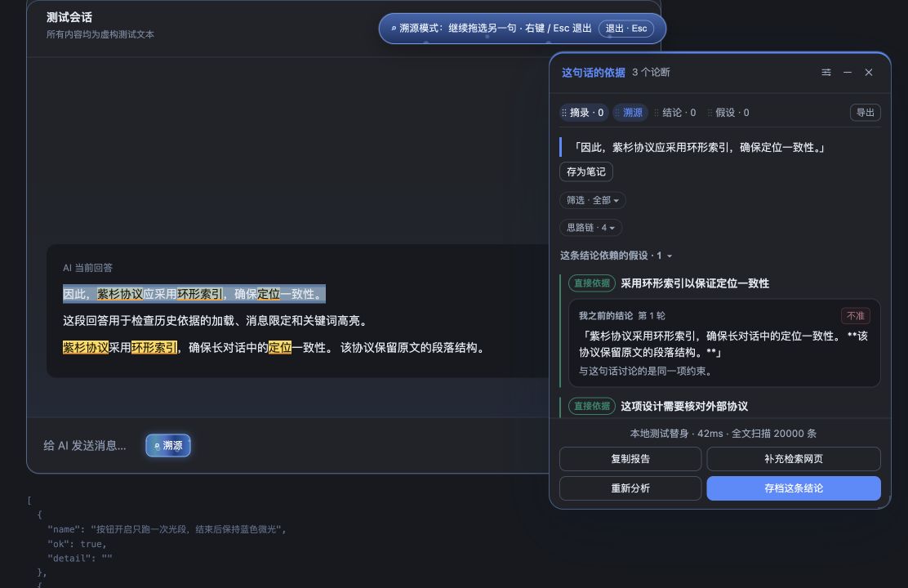Save the quote via 存为笔记
The height and width of the screenshot is (588, 908).
[586, 171]
